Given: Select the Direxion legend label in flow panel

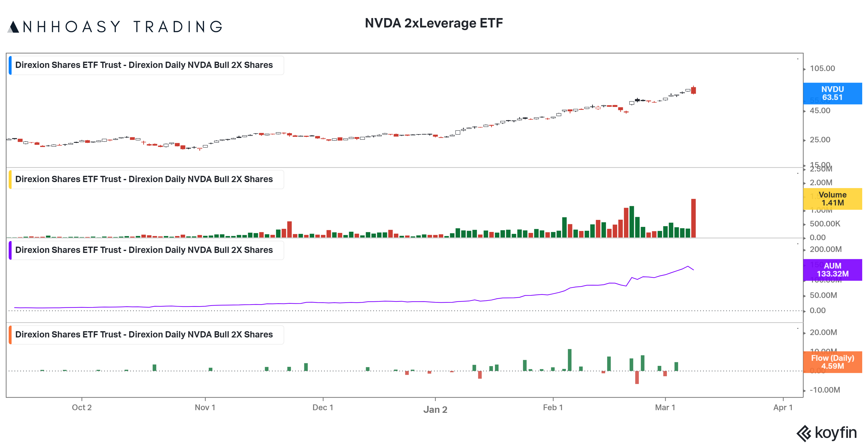Looking at the screenshot, I should tap(144, 334).
